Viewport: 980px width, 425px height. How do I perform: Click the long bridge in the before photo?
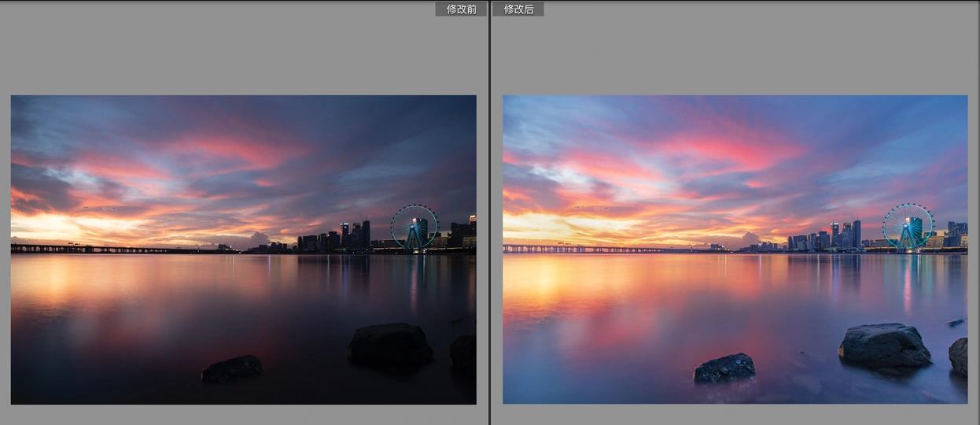pyautogui.click(x=118, y=249)
